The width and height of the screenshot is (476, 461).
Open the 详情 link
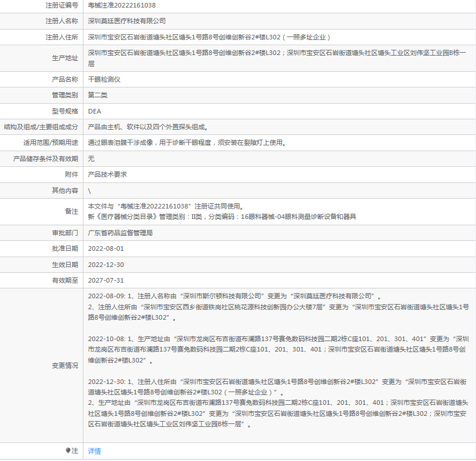pyautogui.click(x=94, y=451)
